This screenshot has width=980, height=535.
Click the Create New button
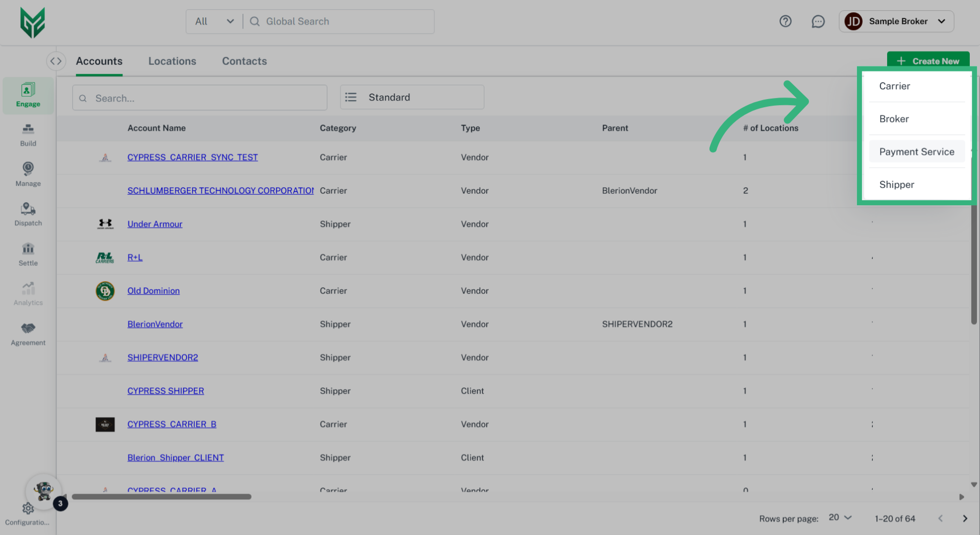pos(927,61)
